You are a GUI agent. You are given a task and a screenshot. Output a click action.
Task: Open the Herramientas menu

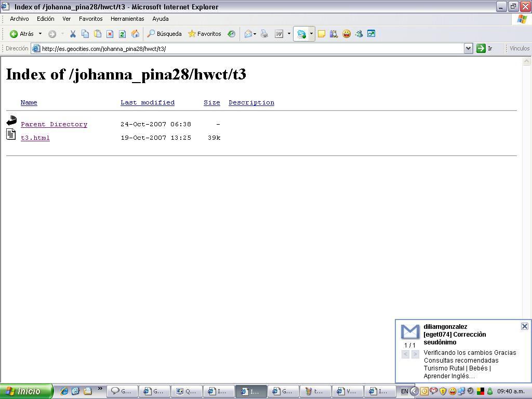(x=127, y=19)
